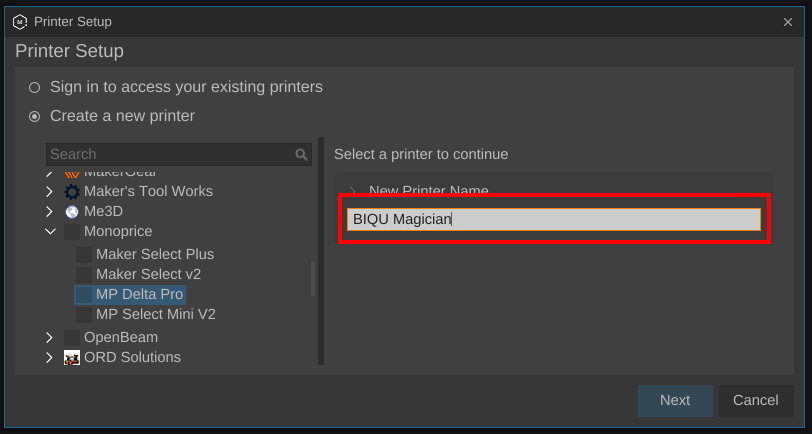Viewport: 812px width, 434px height.
Task: Click the printer list scrollbar thumb
Action: [313, 279]
